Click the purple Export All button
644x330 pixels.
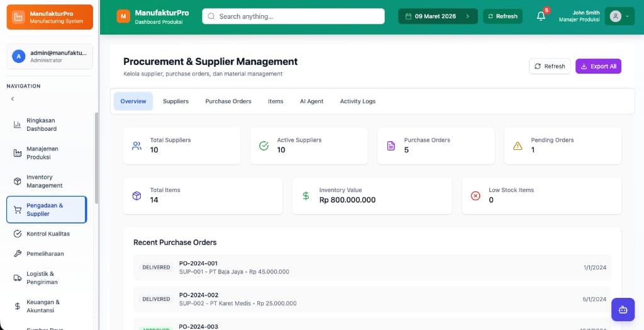(x=597, y=66)
